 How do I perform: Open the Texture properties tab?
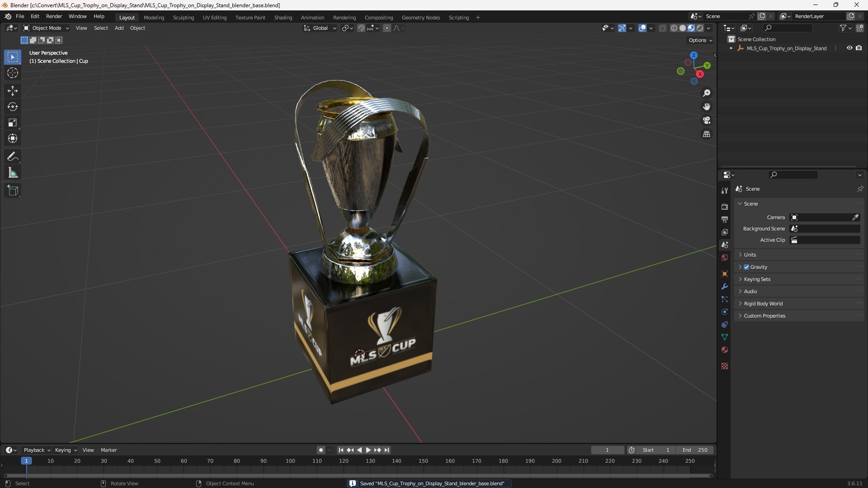point(725,366)
